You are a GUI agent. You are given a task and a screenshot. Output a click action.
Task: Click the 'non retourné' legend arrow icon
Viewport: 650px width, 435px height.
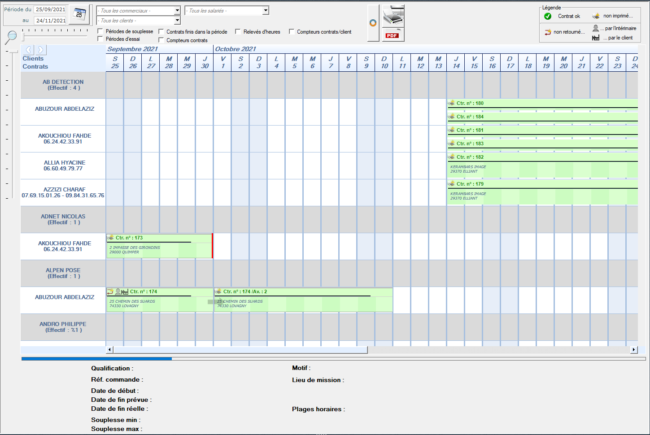click(x=547, y=32)
